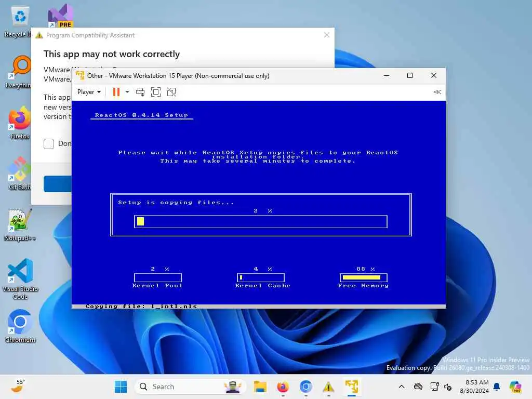Click the blue button in Compatibility Assistant
The width and height of the screenshot is (532, 399).
tap(57, 184)
